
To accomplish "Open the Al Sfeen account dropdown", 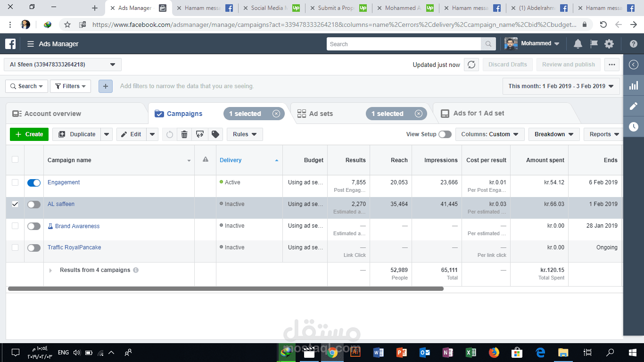I will (63, 65).
